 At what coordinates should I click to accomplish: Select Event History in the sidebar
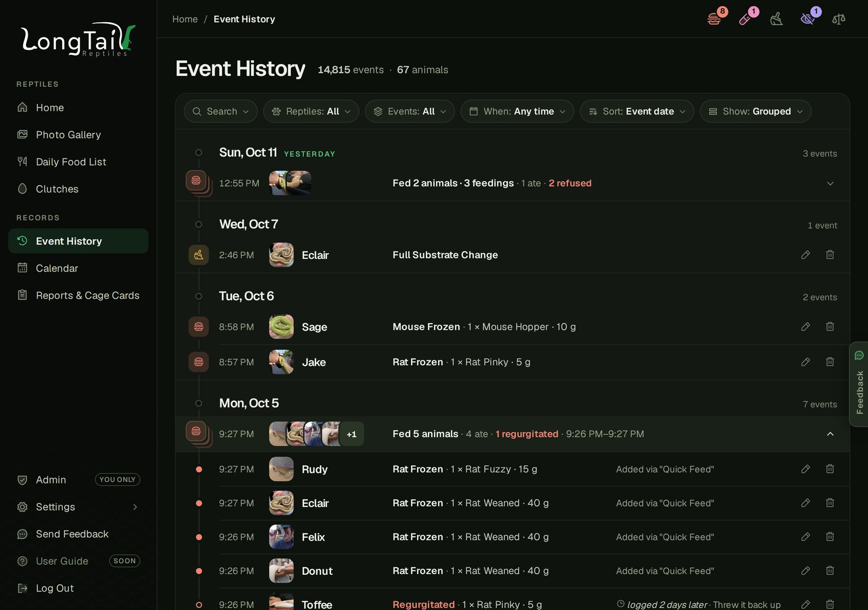pos(78,241)
